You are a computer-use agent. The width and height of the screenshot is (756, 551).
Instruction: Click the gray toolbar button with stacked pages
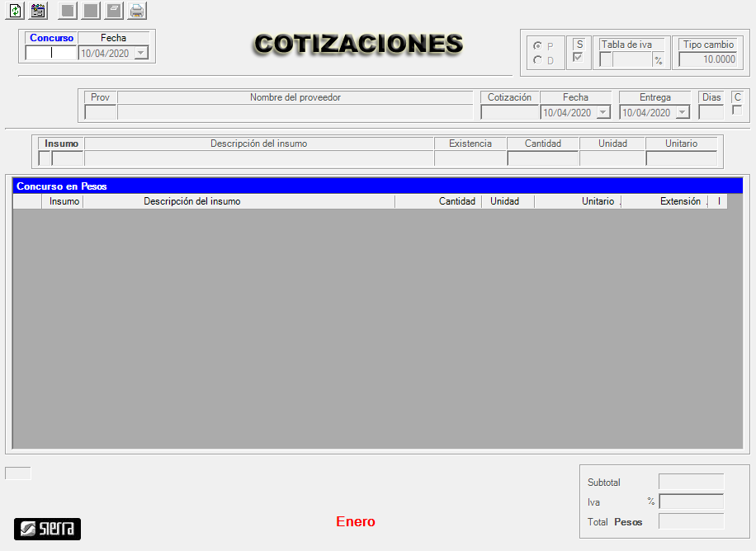114,11
